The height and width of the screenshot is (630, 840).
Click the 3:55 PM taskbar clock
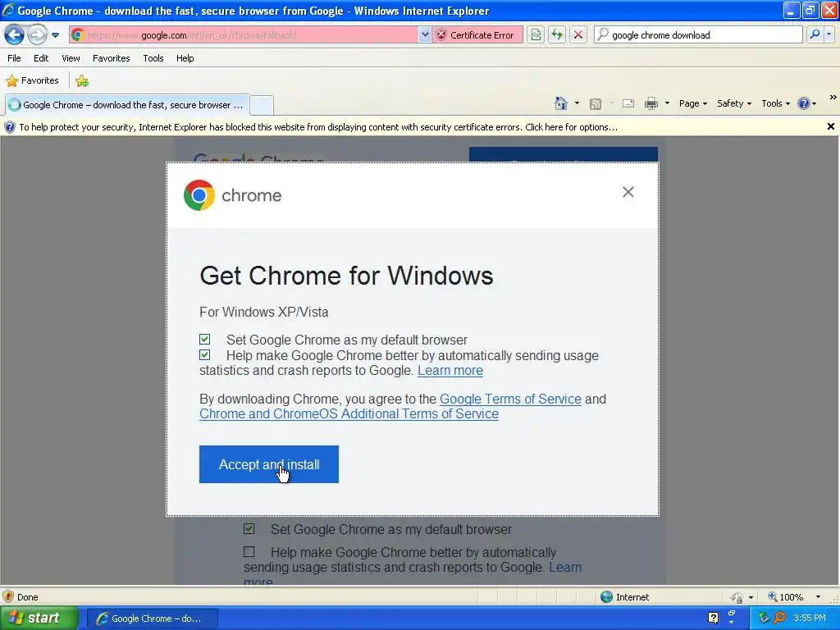[810, 618]
